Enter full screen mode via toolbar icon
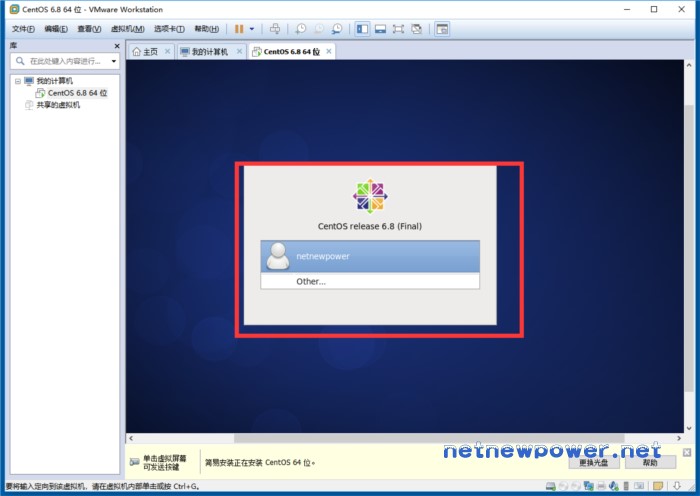This screenshot has width=700, height=496. (x=398, y=29)
